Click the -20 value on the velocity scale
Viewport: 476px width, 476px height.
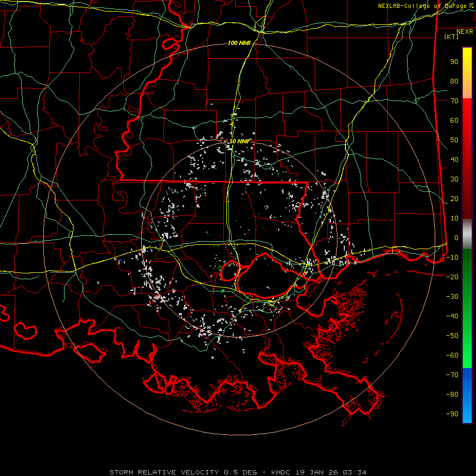tap(452, 277)
